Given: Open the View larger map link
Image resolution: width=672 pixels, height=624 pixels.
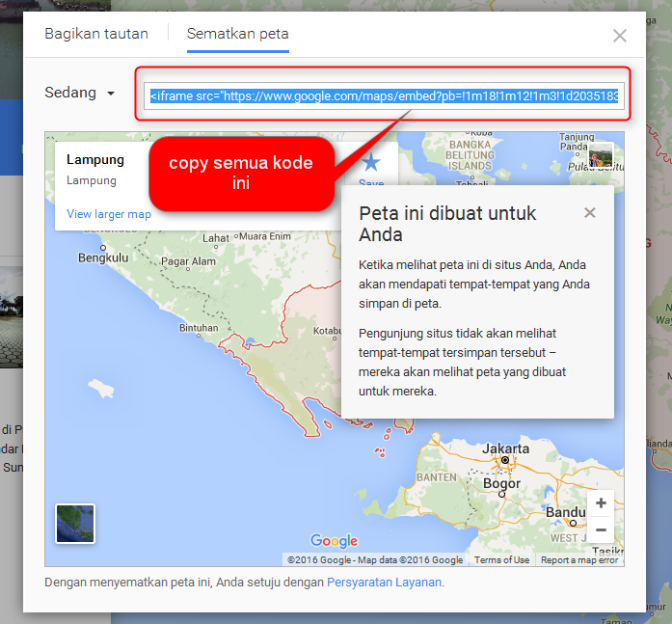Looking at the screenshot, I should pyautogui.click(x=109, y=214).
